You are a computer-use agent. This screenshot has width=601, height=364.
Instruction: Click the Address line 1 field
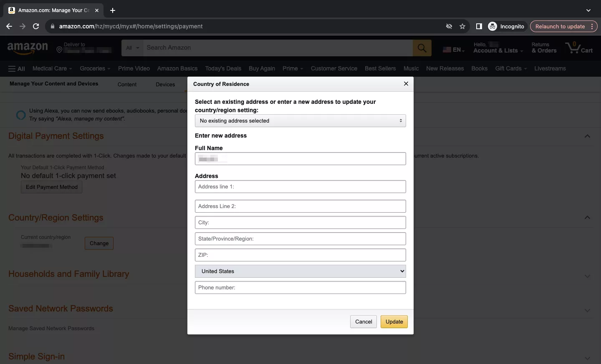pos(300,186)
